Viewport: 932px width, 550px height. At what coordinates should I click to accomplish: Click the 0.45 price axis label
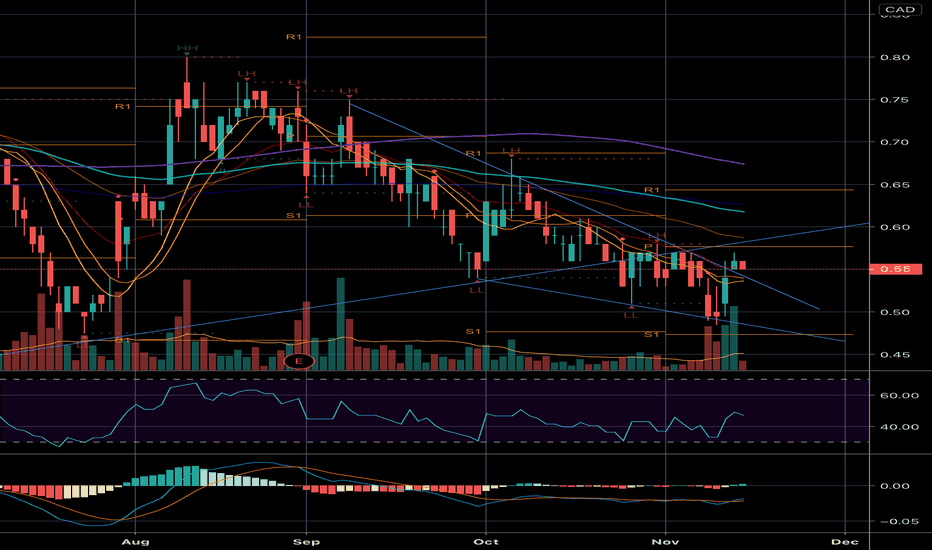[895, 355]
